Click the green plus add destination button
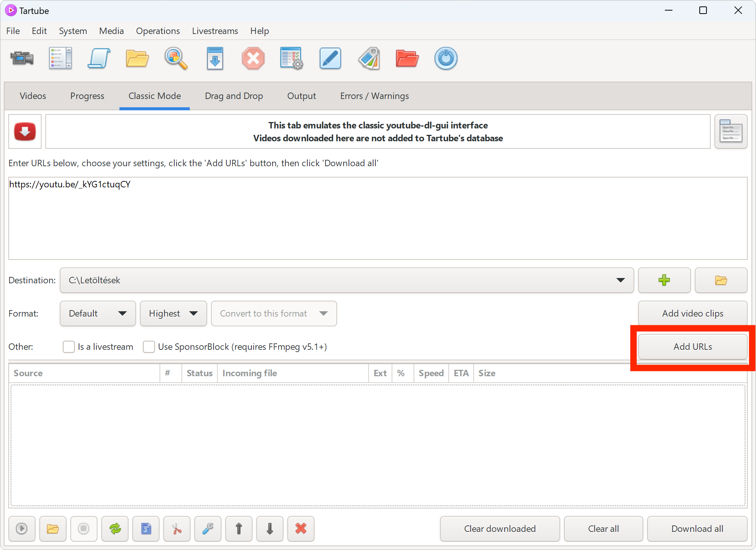 click(x=664, y=280)
